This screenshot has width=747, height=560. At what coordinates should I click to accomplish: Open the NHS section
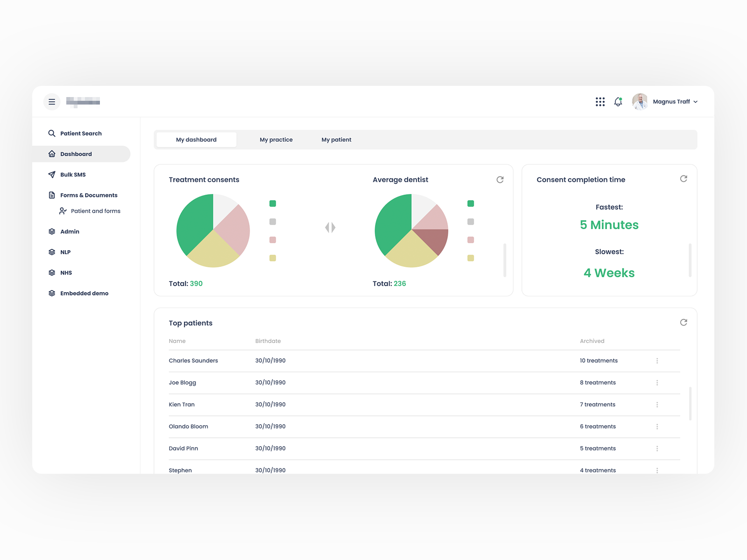(x=66, y=273)
